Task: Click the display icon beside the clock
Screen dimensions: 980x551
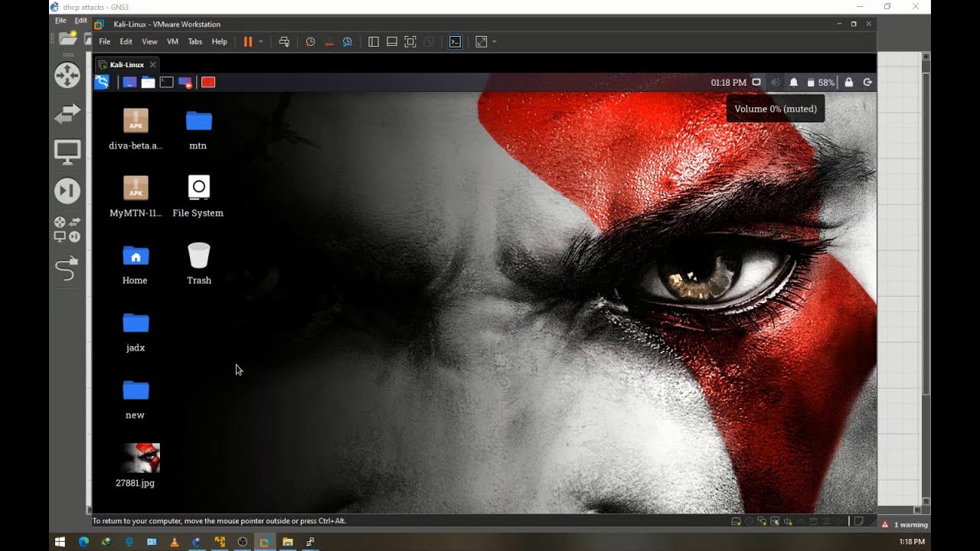Action: [756, 82]
